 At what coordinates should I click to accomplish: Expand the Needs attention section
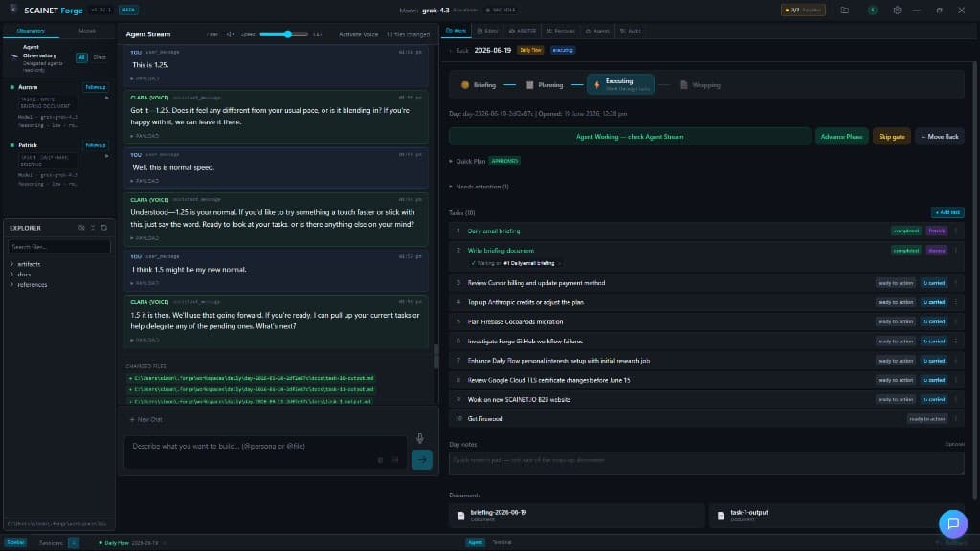point(479,187)
